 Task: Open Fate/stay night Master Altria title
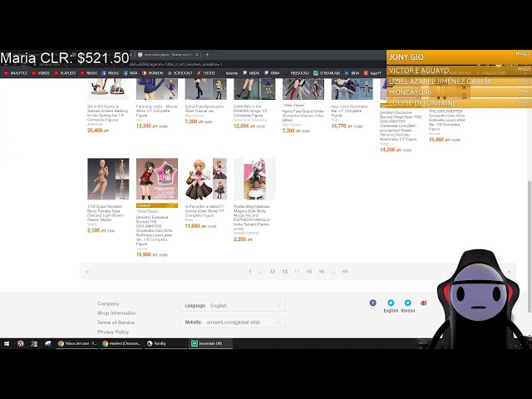[x=157, y=111]
